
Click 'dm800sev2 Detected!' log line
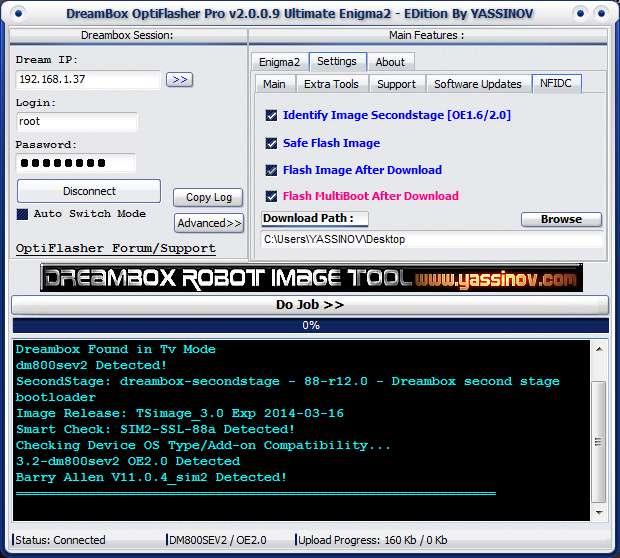click(91, 365)
